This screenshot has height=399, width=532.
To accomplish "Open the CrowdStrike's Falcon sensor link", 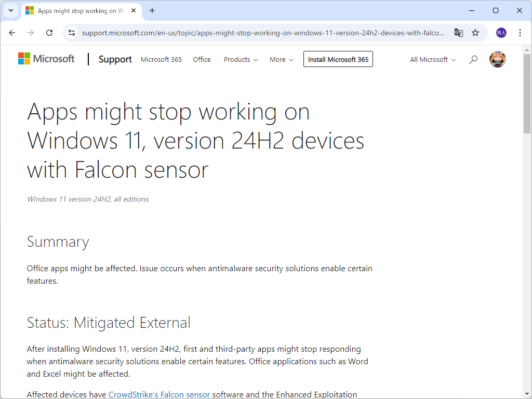I will pos(159,394).
